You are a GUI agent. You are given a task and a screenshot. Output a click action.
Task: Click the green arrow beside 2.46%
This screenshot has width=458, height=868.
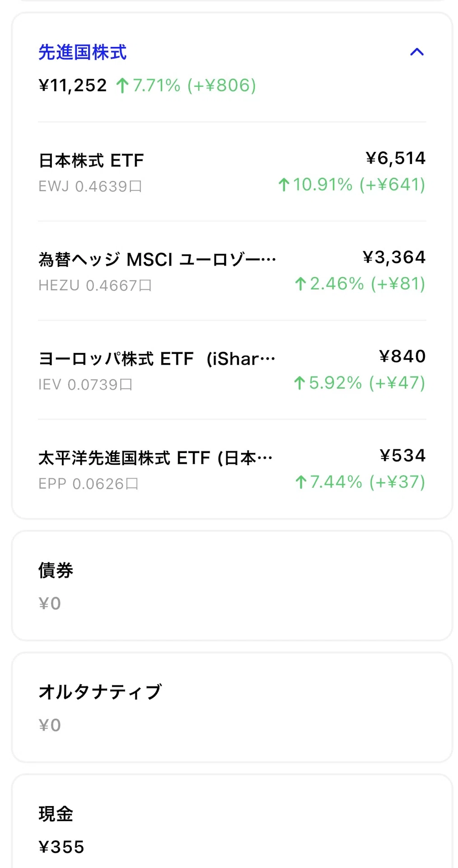300,284
